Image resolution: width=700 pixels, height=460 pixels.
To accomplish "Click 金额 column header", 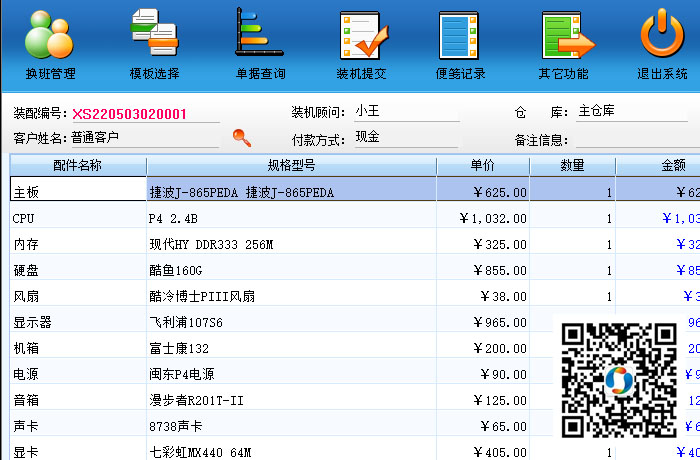I will pyautogui.click(x=658, y=166).
